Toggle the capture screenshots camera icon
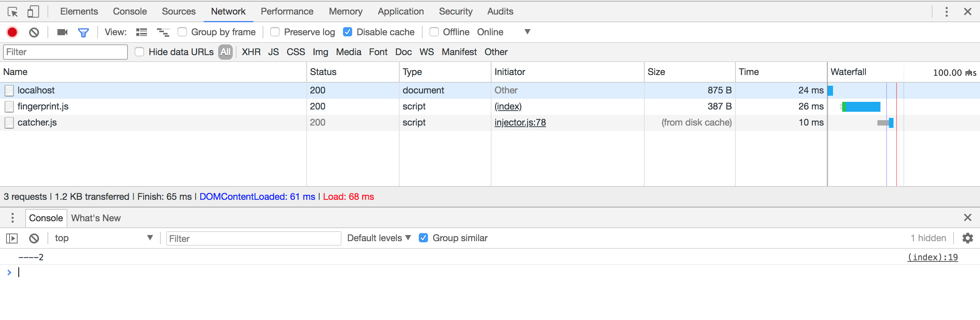This screenshot has width=980, height=320. click(x=62, y=32)
